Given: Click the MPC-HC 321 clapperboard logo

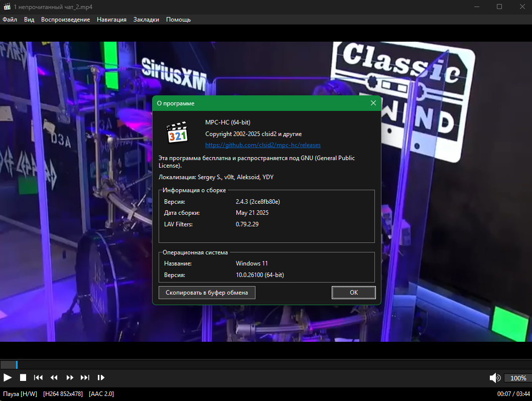Looking at the screenshot, I should point(177,132).
